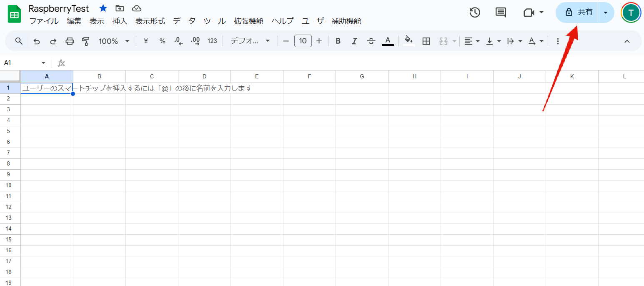Select column H header

(414, 76)
